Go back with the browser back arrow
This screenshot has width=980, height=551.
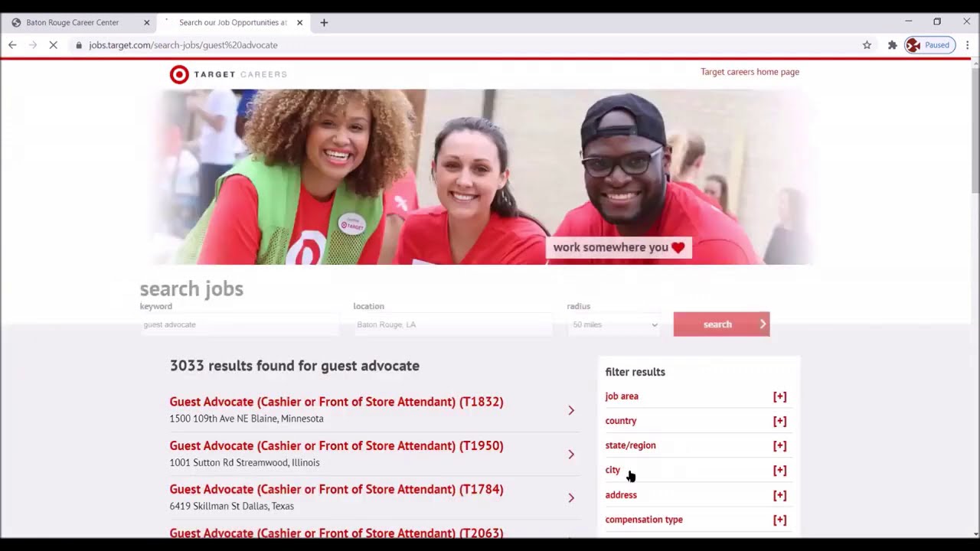click(x=12, y=45)
